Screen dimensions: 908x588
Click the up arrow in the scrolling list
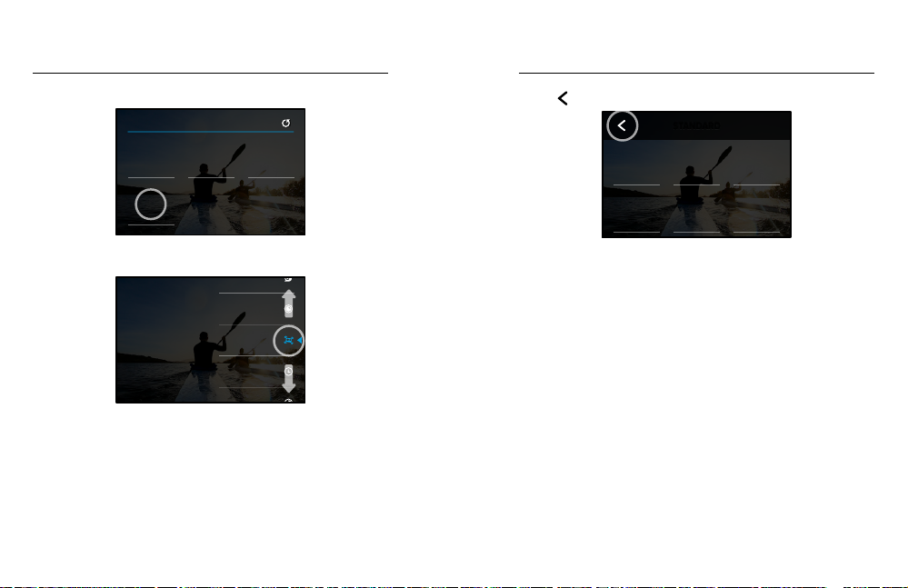click(288, 304)
